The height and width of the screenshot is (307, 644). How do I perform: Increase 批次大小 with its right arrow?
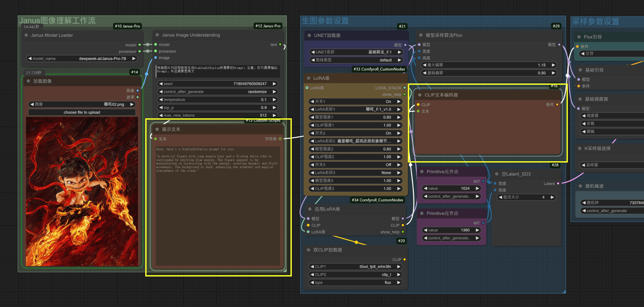552,197
